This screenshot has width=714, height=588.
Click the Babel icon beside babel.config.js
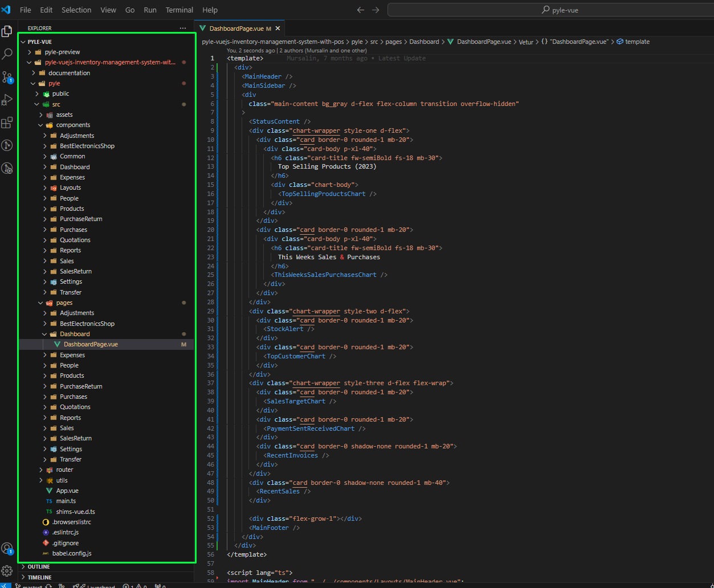click(46, 553)
